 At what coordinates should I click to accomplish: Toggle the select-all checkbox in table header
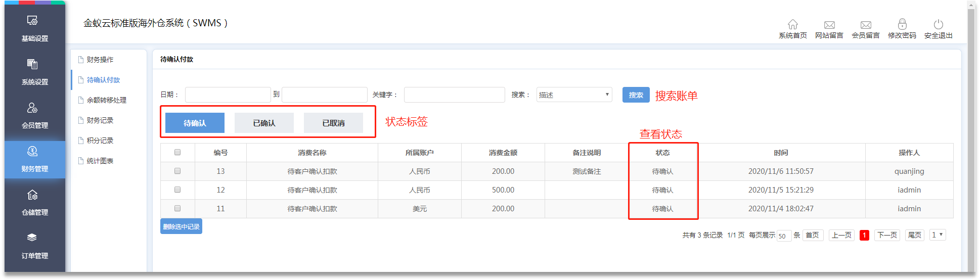177,153
